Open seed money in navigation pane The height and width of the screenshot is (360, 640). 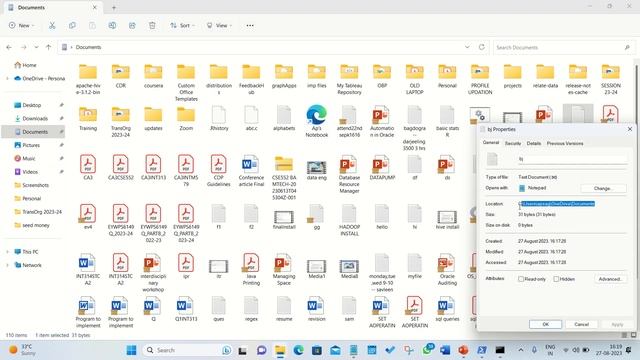tap(36, 225)
